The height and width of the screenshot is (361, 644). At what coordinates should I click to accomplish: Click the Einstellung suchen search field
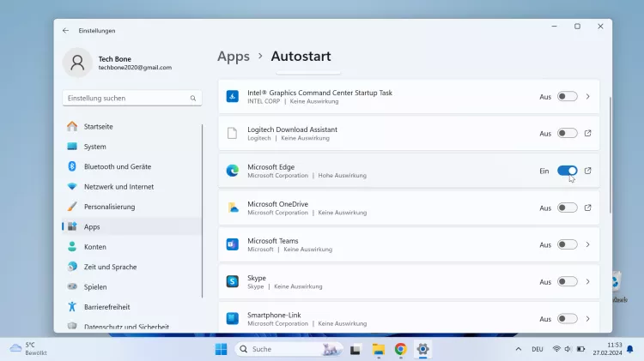[x=132, y=98]
